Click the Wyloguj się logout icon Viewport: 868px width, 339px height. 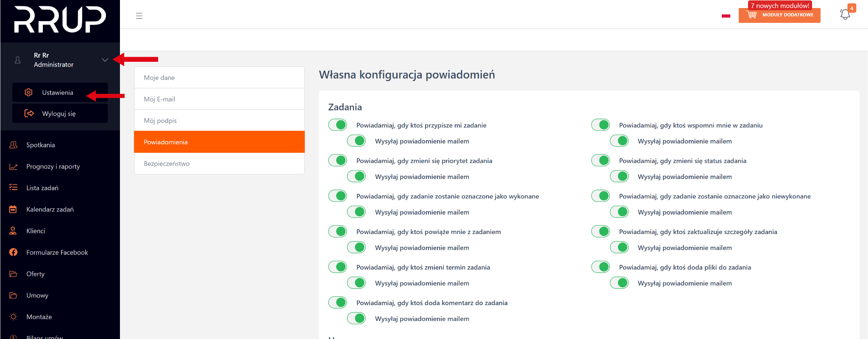[29, 113]
